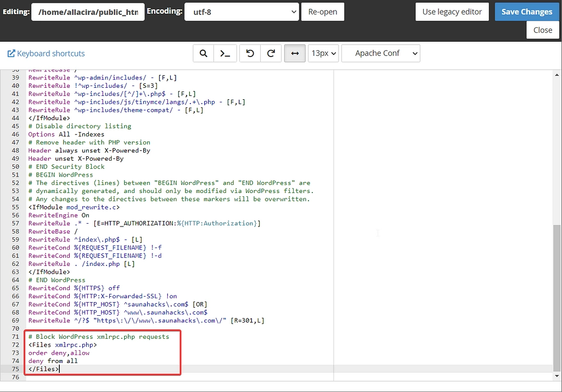Click the Re-open button
Screen dimensions: 562x392
click(323, 12)
